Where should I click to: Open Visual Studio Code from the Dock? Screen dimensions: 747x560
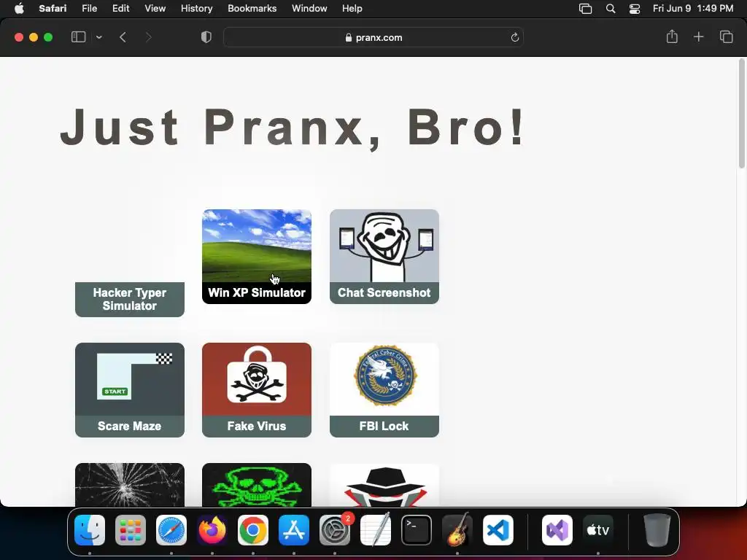tap(498, 530)
